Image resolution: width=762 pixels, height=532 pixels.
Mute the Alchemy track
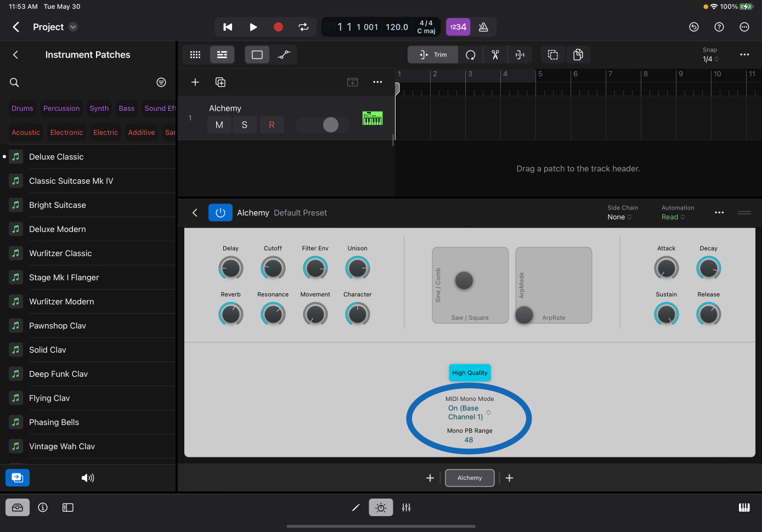(x=219, y=125)
